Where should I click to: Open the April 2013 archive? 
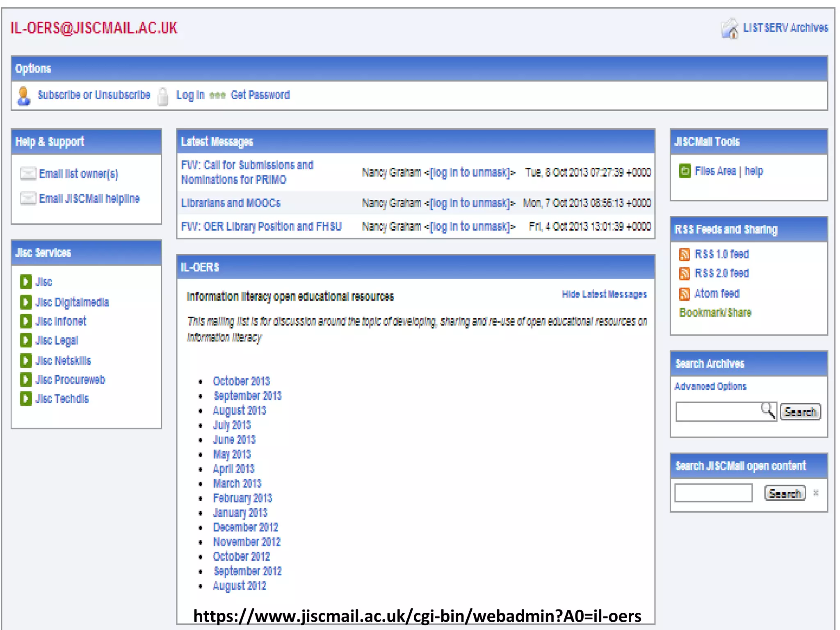(x=234, y=469)
